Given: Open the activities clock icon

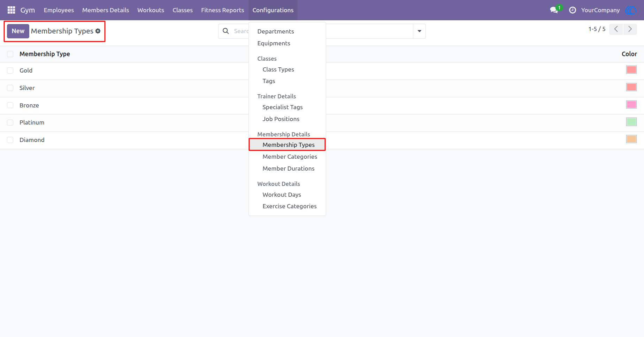Looking at the screenshot, I should pos(573,10).
